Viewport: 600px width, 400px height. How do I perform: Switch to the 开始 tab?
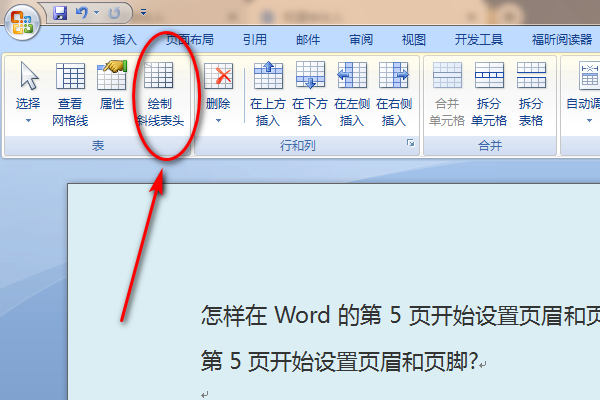pyautogui.click(x=72, y=39)
